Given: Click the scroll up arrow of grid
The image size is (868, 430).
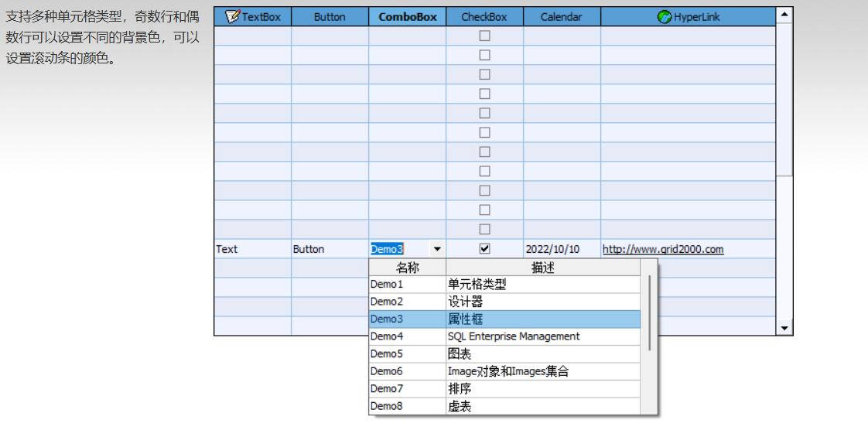Looking at the screenshot, I should pyautogui.click(x=784, y=14).
